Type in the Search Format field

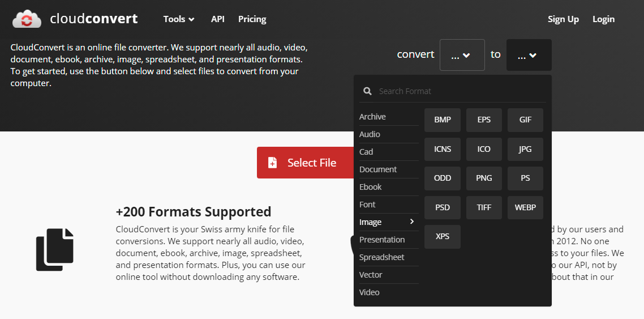click(458, 91)
